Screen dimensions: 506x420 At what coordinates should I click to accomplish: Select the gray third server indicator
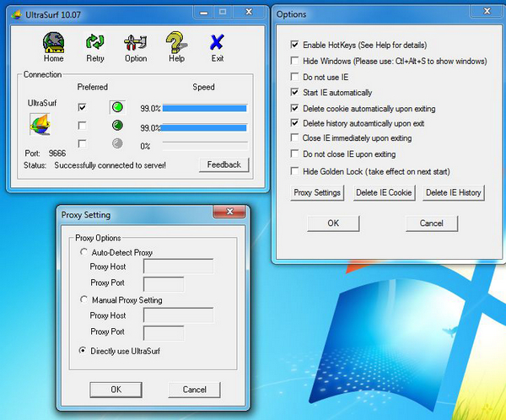click(117, 143)
